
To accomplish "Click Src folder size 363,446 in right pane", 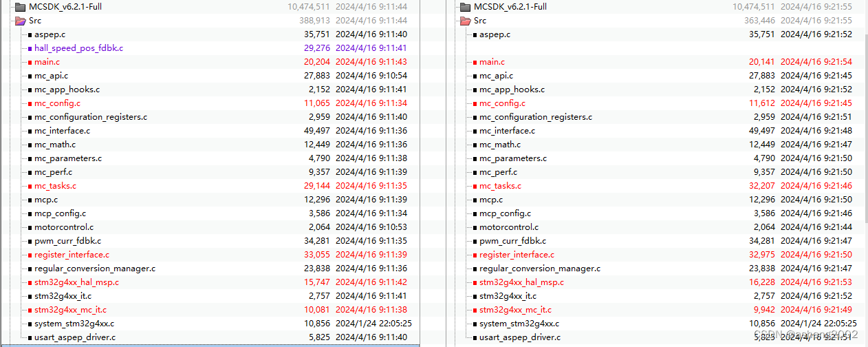I will pos(759,21).
